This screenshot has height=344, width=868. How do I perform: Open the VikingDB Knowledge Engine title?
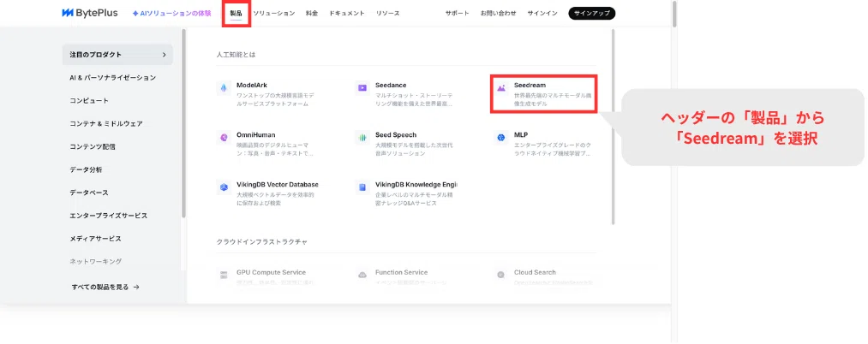pos(416,185)
